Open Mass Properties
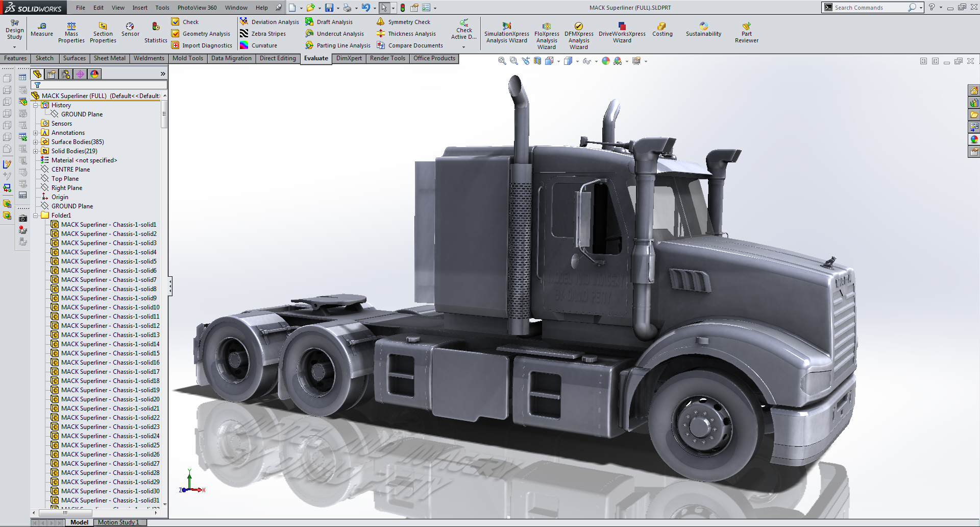The image size is (980, 527). 71,33
